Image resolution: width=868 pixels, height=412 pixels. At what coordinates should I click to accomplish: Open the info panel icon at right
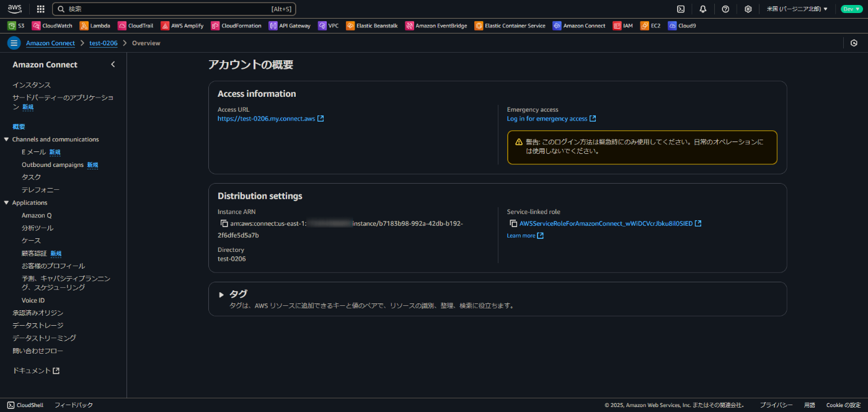(854, 43)
